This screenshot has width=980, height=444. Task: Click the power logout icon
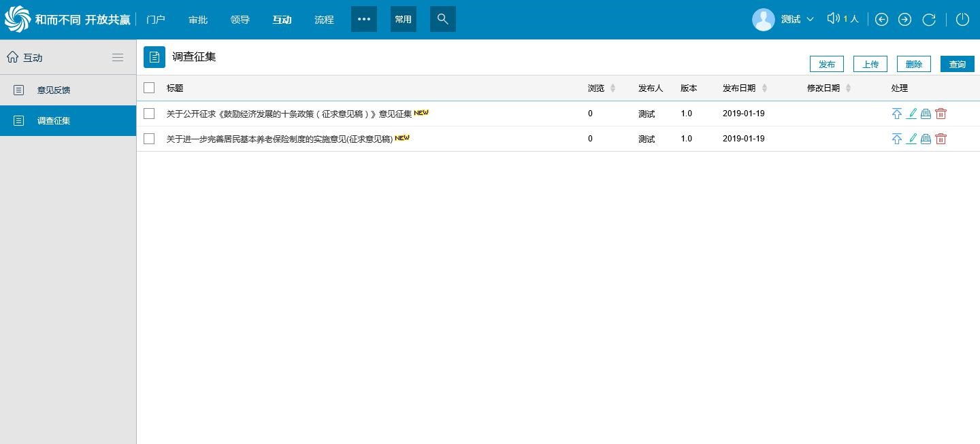click(x=962, y=20)
